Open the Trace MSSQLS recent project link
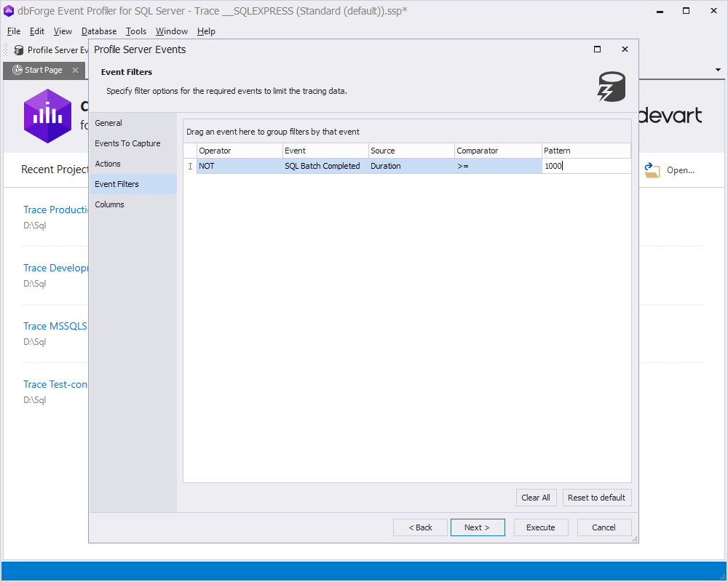This screenshot has width=728, height=582. point(55,326)
